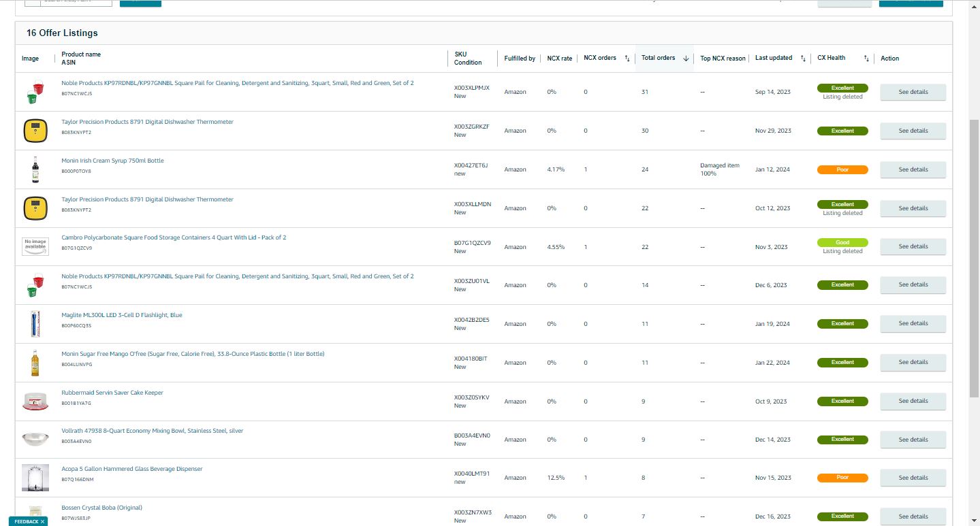Click the 'Top NCX reason' column header

coord(723,59)
